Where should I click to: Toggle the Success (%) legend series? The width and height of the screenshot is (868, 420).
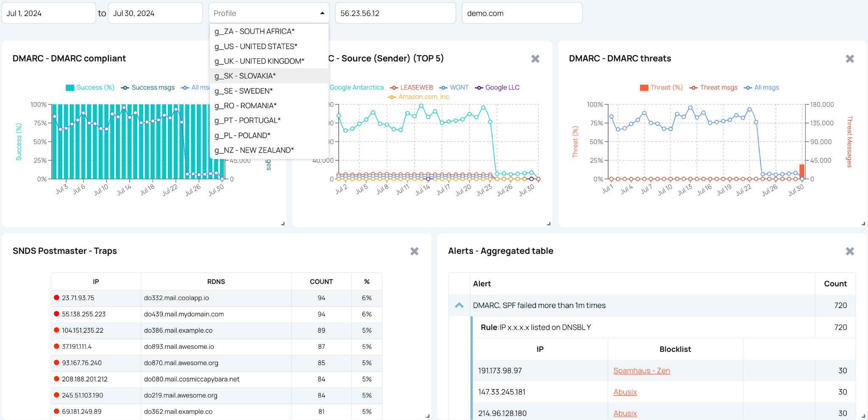coord(90,87)
